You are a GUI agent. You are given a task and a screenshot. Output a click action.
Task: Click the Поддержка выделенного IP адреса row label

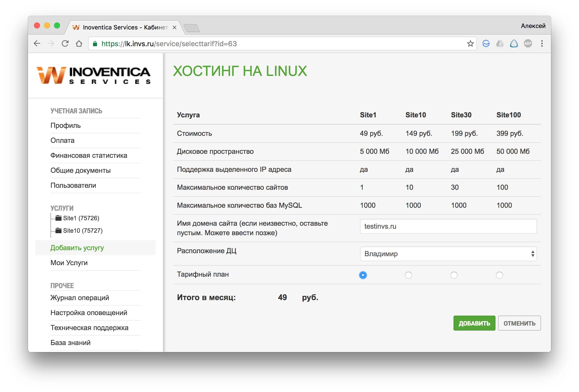click(234, 169)
